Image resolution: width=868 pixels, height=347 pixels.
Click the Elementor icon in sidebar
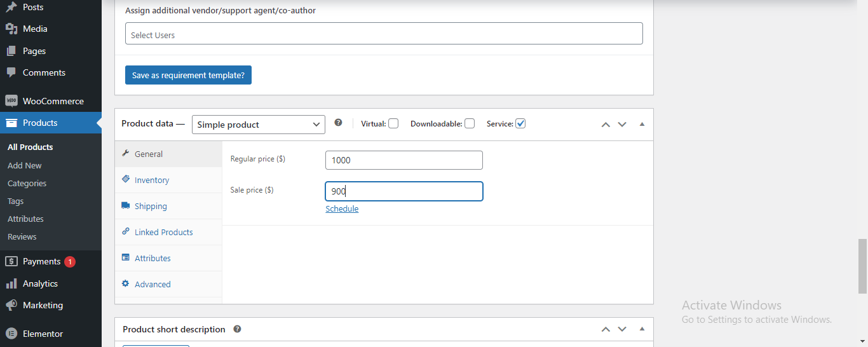coord(11,334)
